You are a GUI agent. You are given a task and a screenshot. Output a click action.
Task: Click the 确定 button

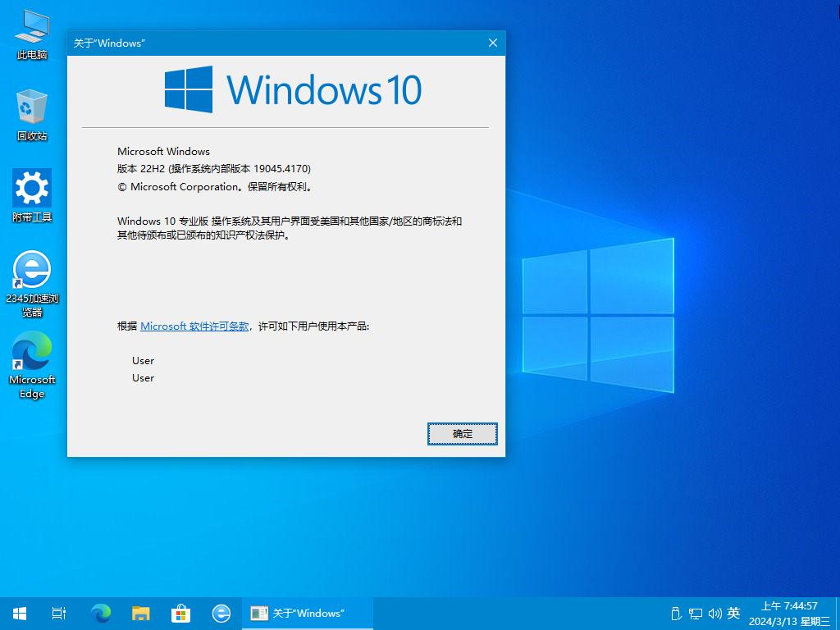463,434
